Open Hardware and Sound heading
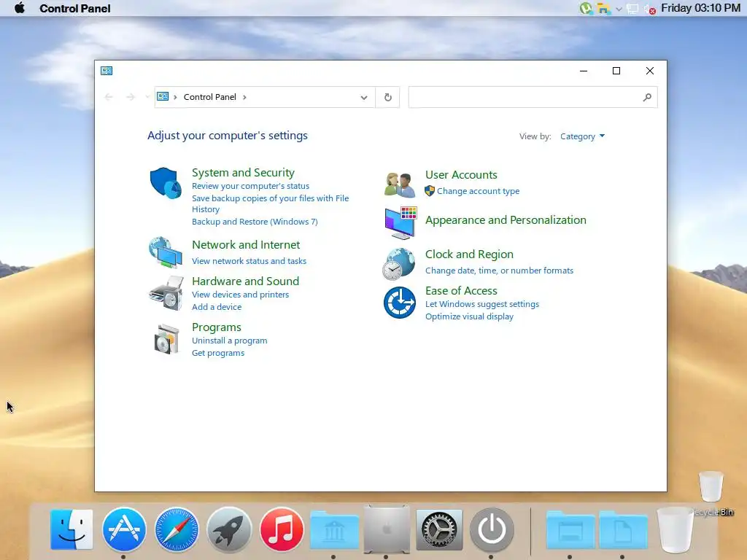 pos(245,281)
